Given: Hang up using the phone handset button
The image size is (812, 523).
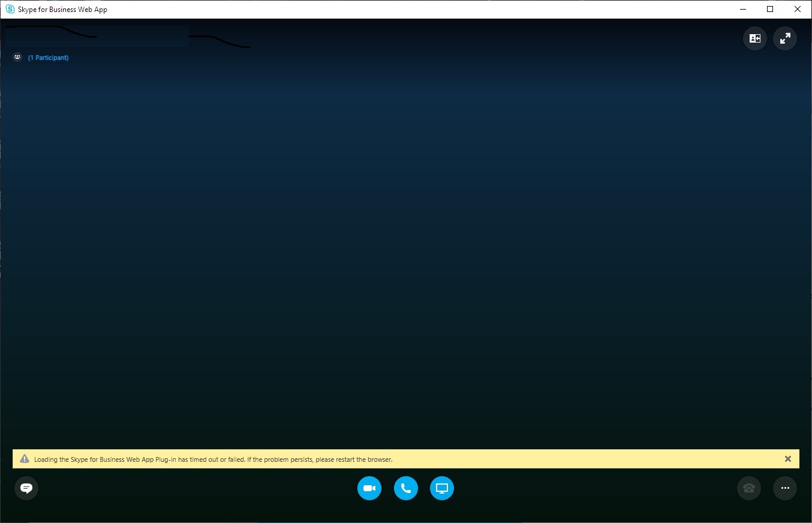Looking at the screenshot, I should click(749, 488).
